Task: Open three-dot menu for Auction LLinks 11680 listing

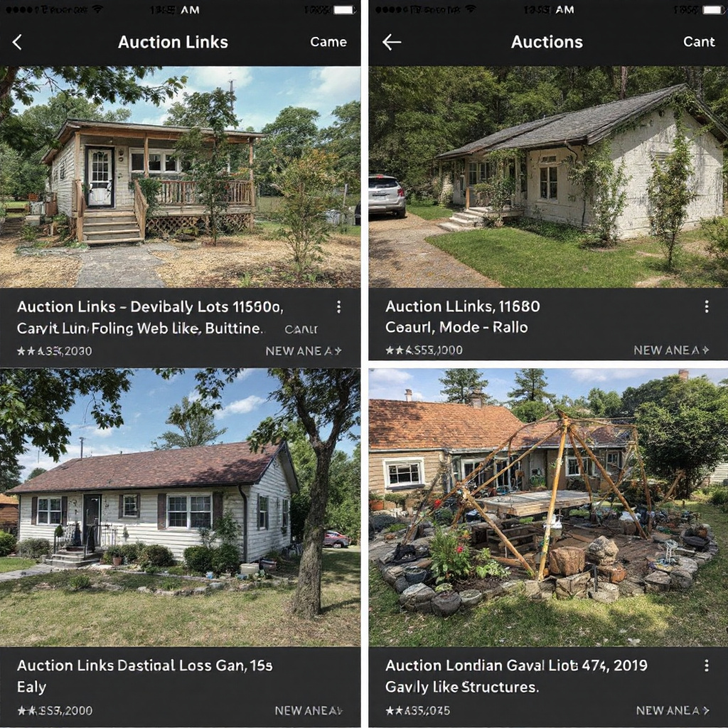Action: tap(706, 306)
